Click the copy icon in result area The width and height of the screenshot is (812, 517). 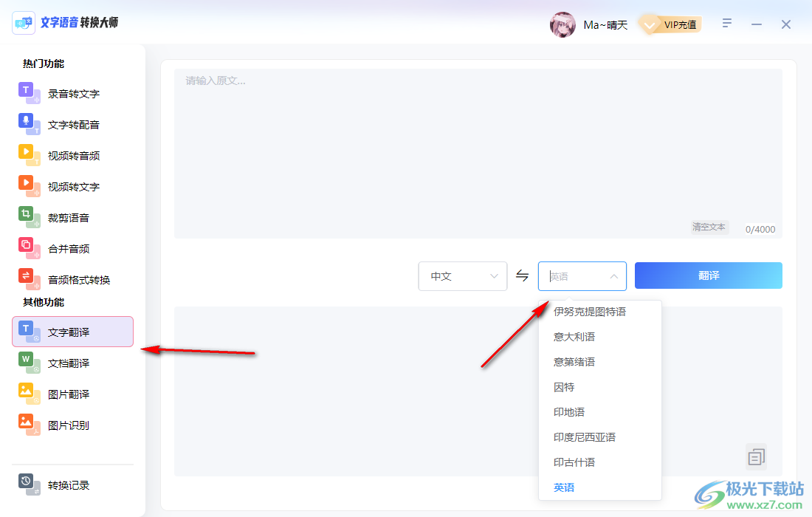[756, 456]
